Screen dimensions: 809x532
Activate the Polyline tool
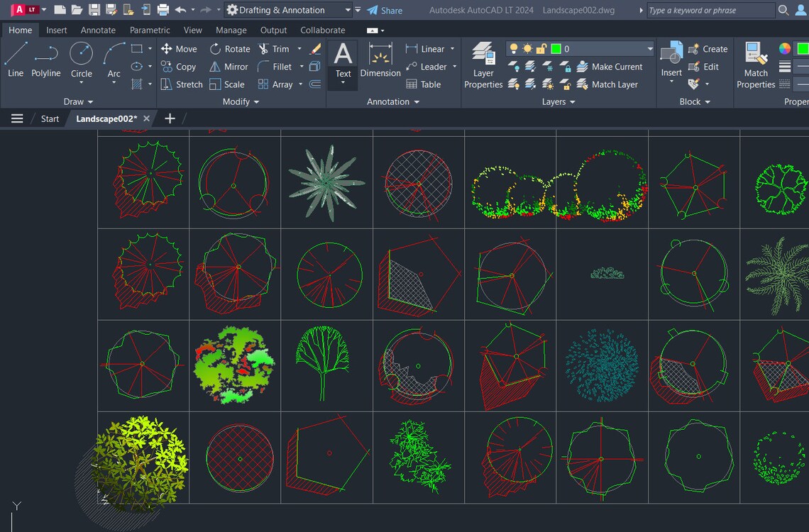[x=45, y=61]
